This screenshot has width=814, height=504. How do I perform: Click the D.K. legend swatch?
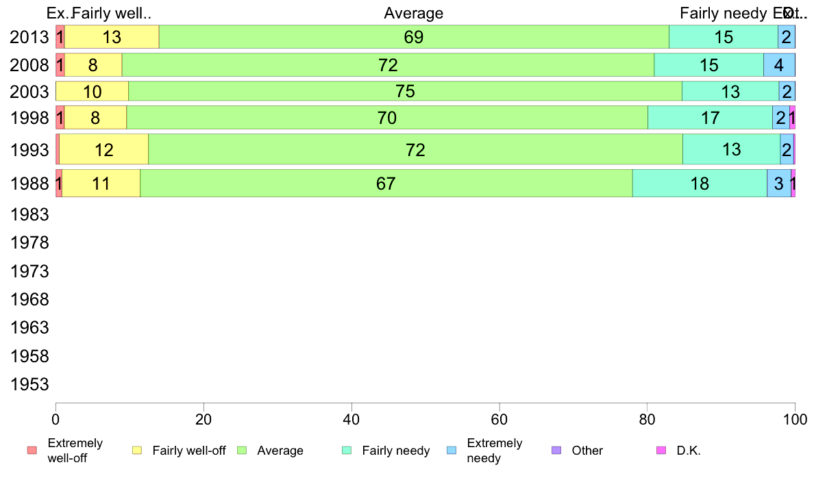[661, 451]
